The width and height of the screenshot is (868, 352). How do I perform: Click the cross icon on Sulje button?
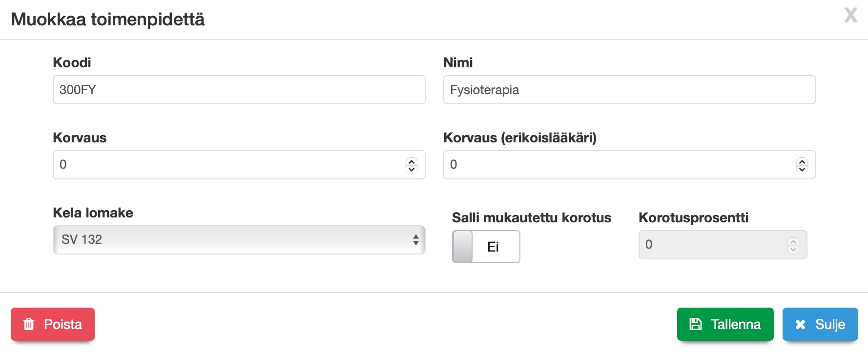pos(800,324)
